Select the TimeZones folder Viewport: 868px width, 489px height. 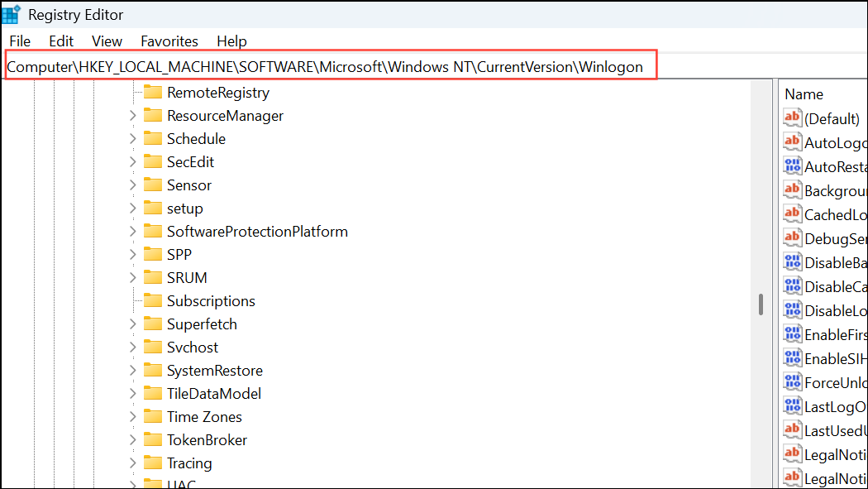coord(205,416)
